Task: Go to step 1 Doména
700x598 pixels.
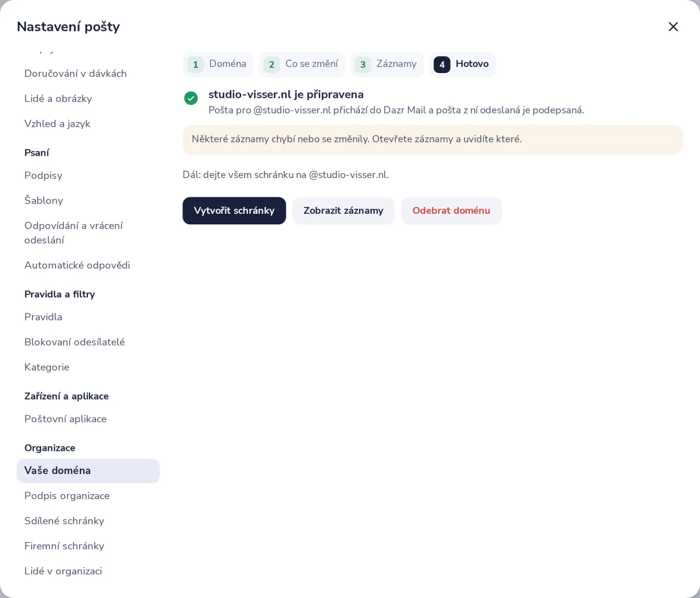Action: tap(218, 64)
